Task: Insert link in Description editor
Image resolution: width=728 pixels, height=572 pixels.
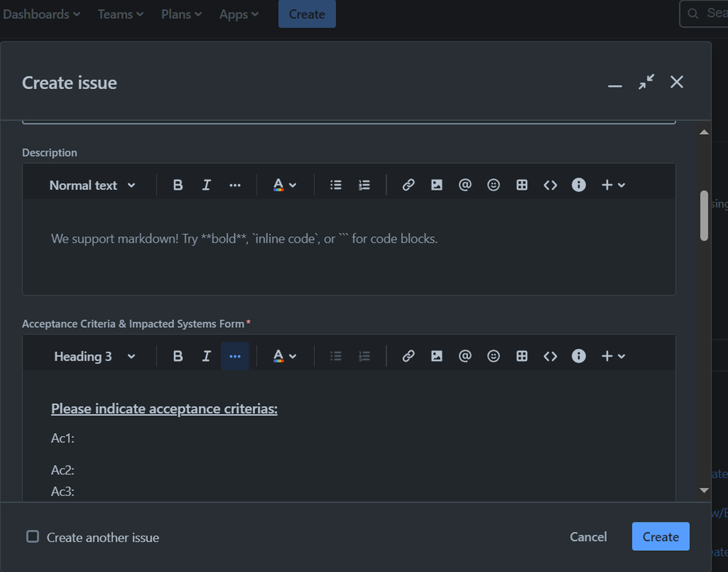Action: [408, 185]
